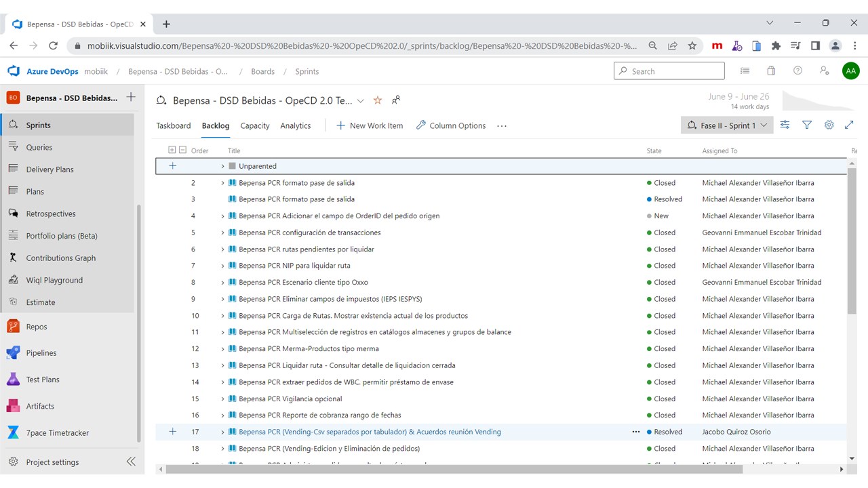This screenshot has height=488, width=868.
Task: Select the Backlog tab
Action: pos(216,125)
